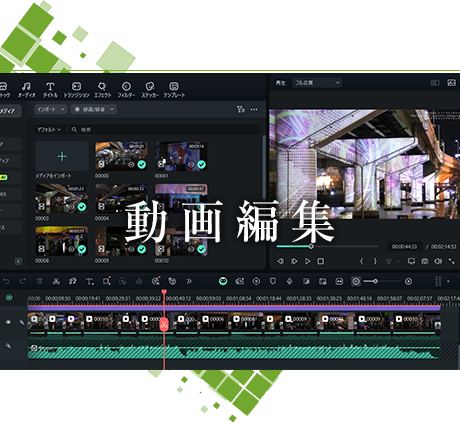Click the picture icon at the preview top right
Viewport: 460px width, 423px height.
tap(451, 83)
